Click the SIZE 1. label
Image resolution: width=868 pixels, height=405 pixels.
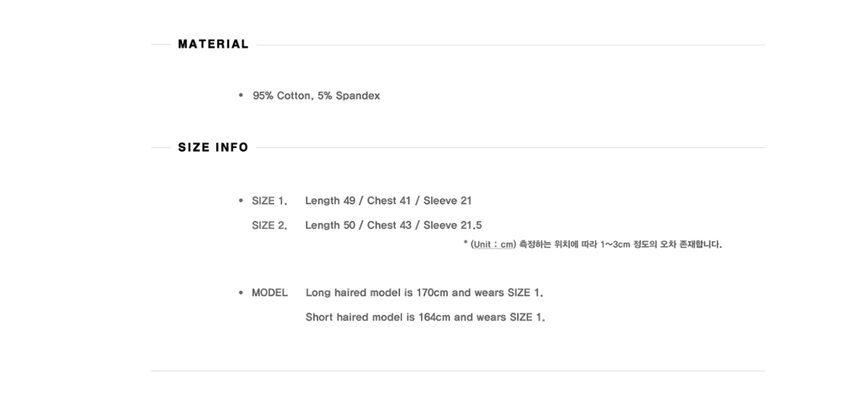click(269, 201)
